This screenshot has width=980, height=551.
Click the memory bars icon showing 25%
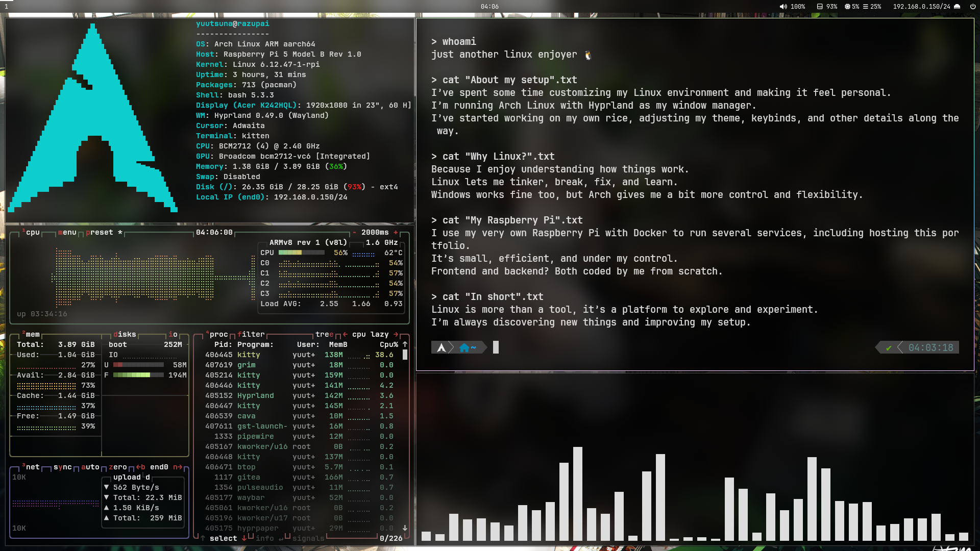865,7
